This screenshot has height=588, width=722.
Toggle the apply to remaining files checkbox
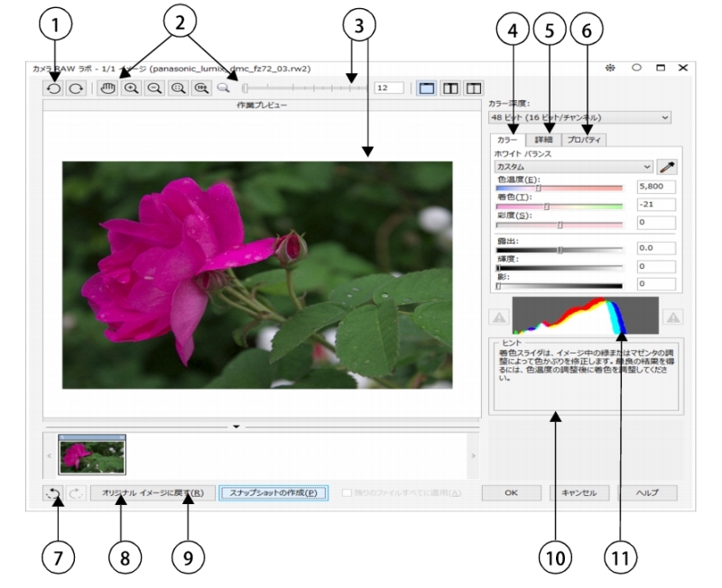click(347, 493)
